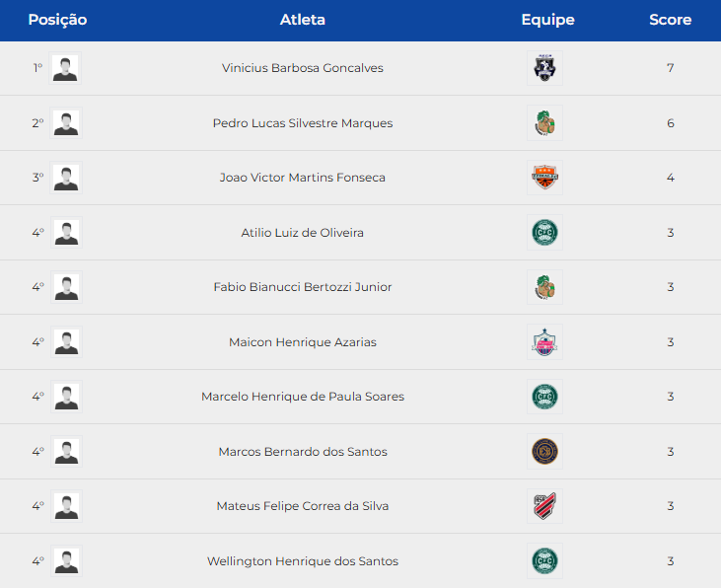
Task: Click Wellington Henrique dos Santos avatar
Action: (x=66, y=560)
